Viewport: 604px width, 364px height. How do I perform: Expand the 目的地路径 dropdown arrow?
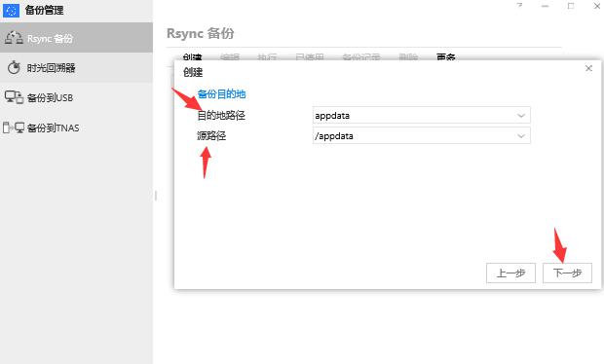[521, 116]
